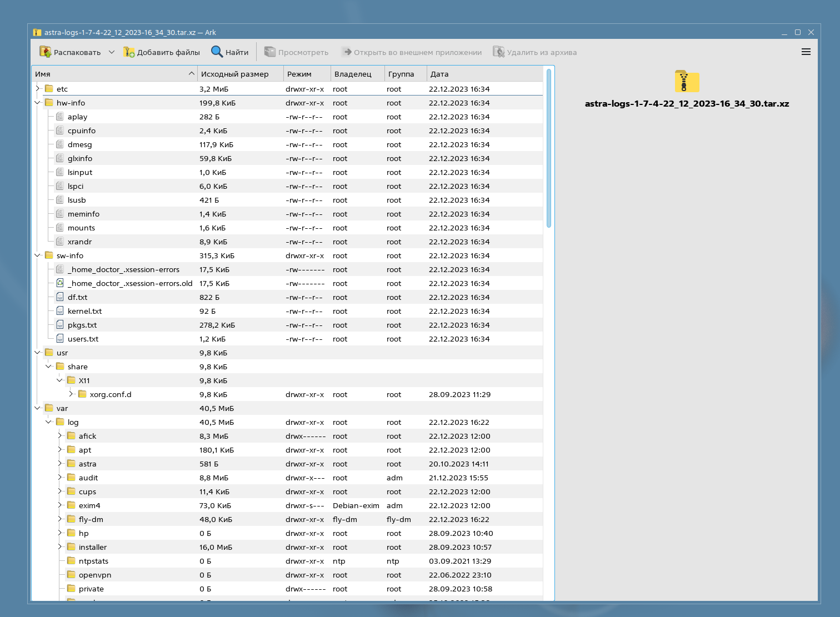The height and width of the screenshot is (617, 840).
Task: Select the kernel.txt file icon
Action: click(60, 311)
